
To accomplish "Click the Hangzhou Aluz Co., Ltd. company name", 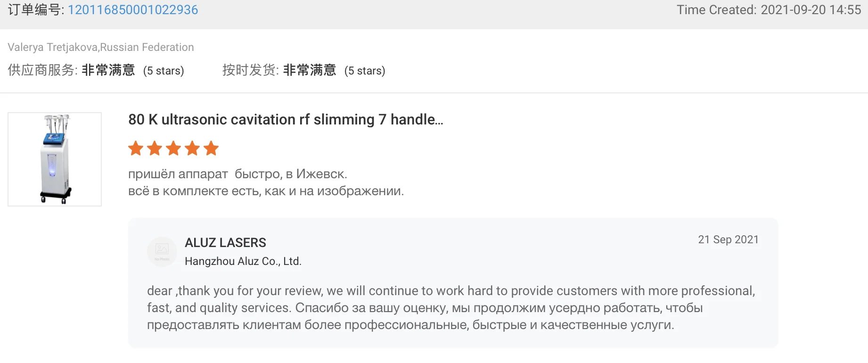I will [x=243, y=261].
